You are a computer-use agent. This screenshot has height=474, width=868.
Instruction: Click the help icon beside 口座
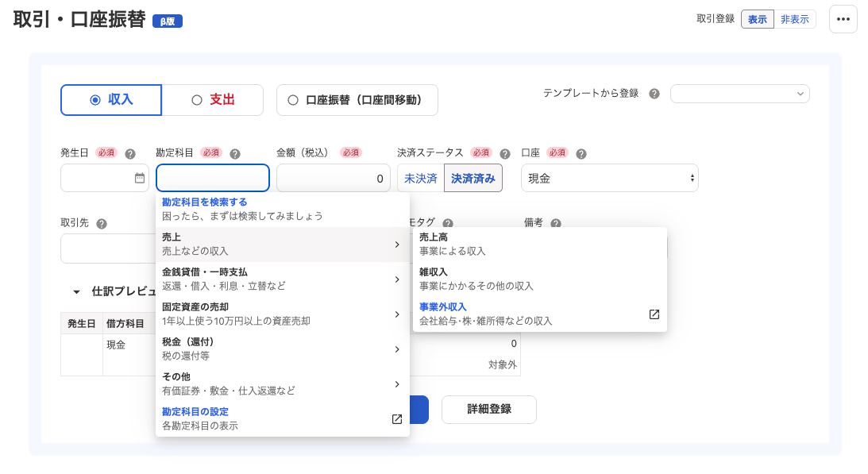tap(583, 152)
